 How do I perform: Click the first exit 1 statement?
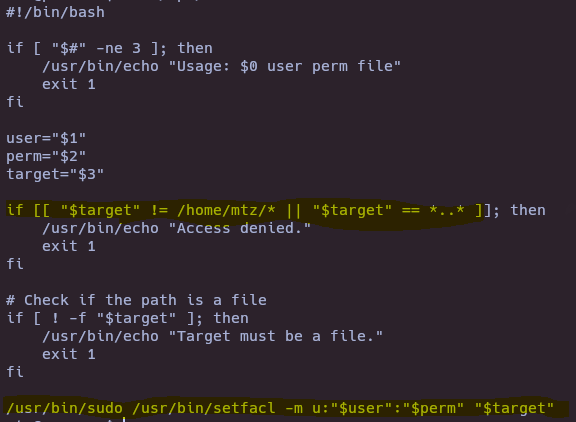pyautogui.click(x=69, y=84)
